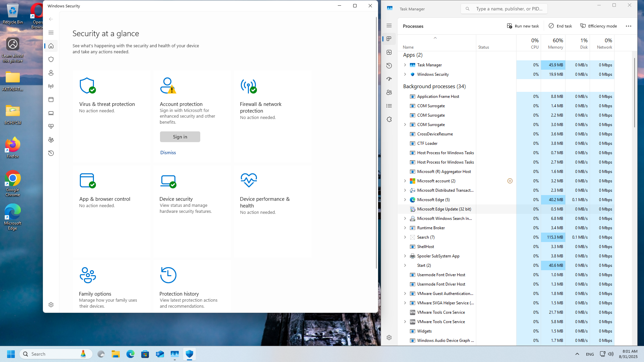
Task: Click the back arrow in Windows Security
Action: coord(51,19)
